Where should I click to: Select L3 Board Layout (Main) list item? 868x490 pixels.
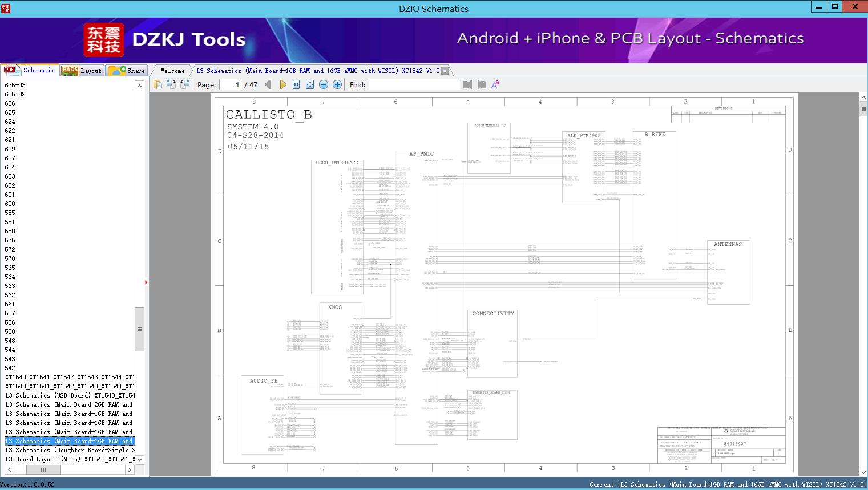pos(70,459)
